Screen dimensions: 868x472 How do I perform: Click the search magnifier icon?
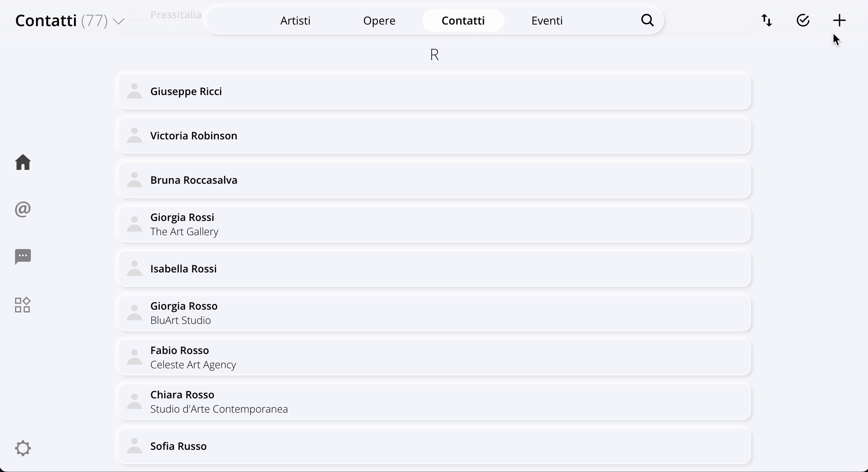point(647,20)
